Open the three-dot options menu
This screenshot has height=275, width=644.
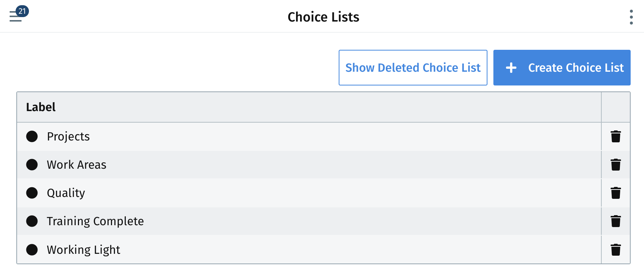(x=631, y=17)
